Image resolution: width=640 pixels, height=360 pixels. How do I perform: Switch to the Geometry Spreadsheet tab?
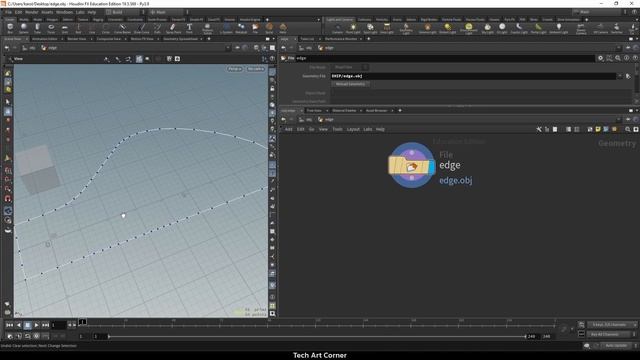(180, 39)
